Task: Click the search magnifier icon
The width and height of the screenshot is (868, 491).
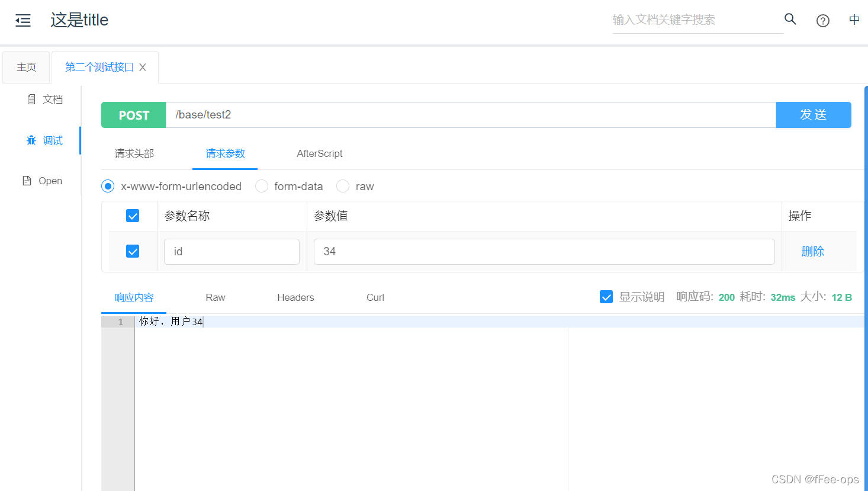Action: click(790, 19)
